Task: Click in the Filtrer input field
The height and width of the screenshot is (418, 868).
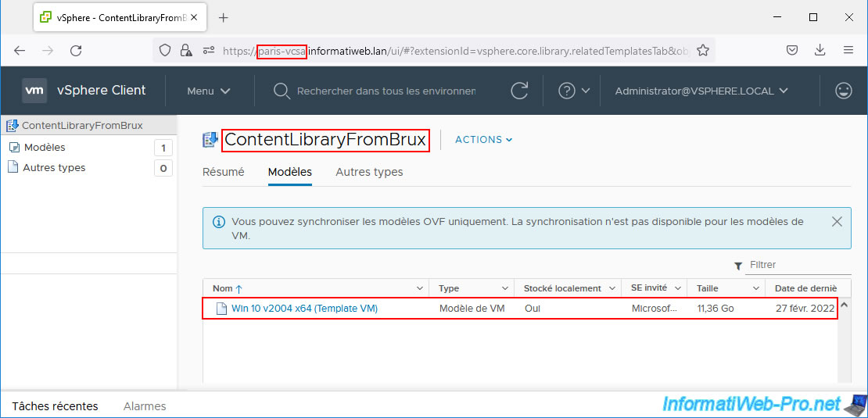Action: (799, 265)
